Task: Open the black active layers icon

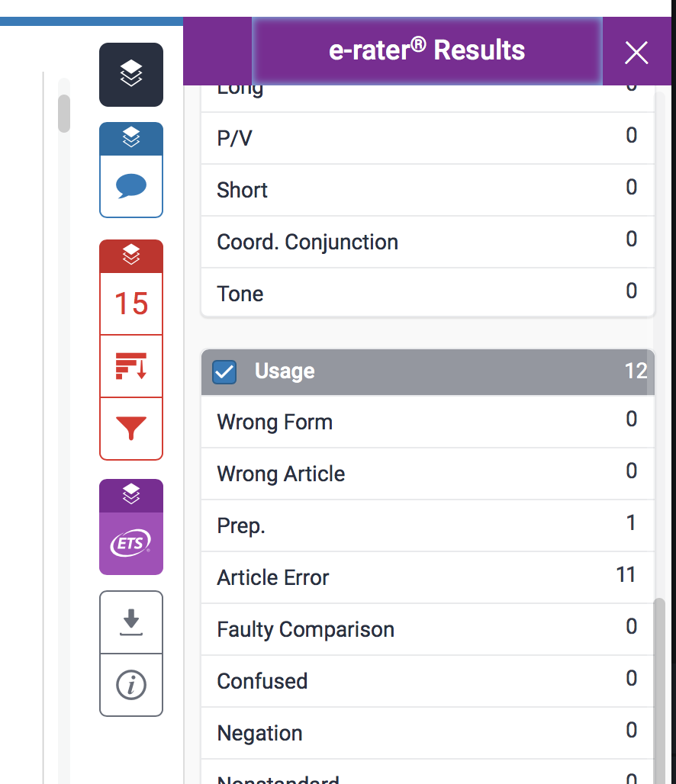Action: (x=131, y=75)
